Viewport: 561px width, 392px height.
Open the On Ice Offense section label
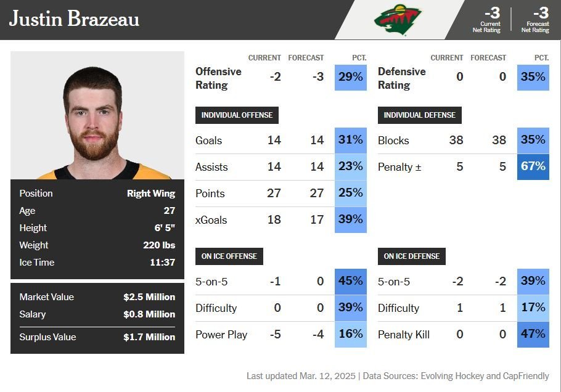coord(229,256)
